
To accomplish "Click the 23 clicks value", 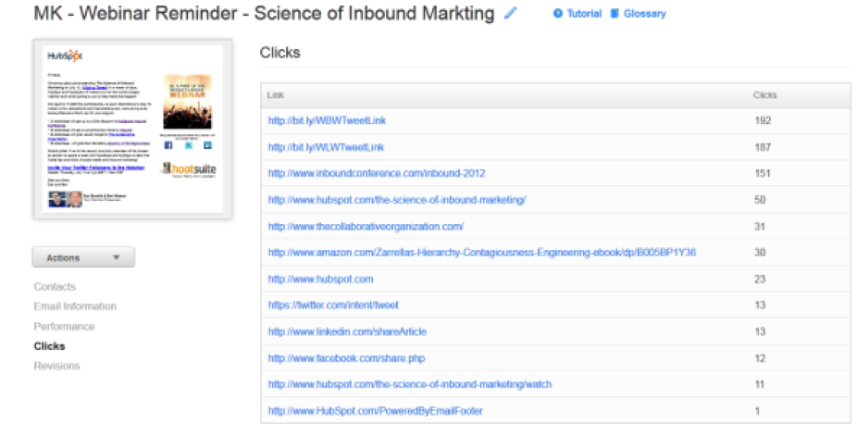I will click(760, 280).
